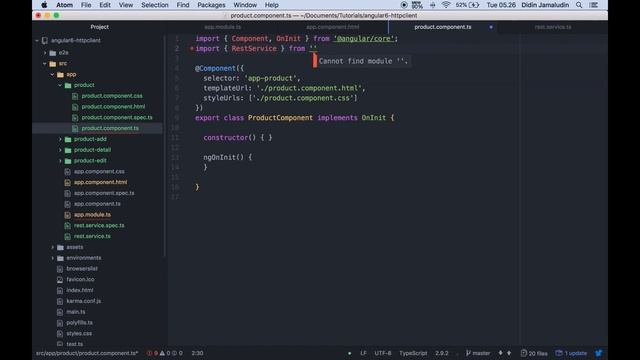This screenshot has height=360, width=640.
Task: Click the src folder icon
Action: point(53,64)
